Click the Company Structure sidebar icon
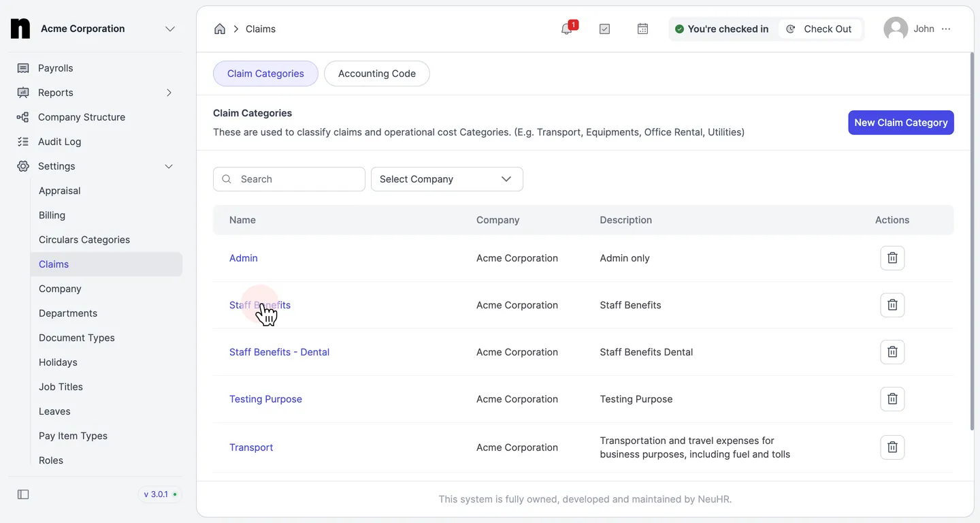This screenshot has width=980, height=523. (x=23, y=117)
